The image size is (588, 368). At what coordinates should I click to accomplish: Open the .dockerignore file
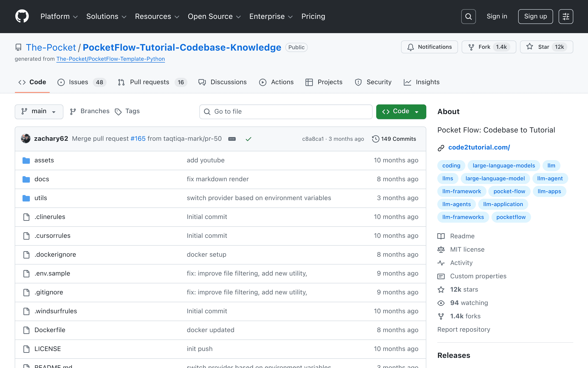[x=55, y=255]
